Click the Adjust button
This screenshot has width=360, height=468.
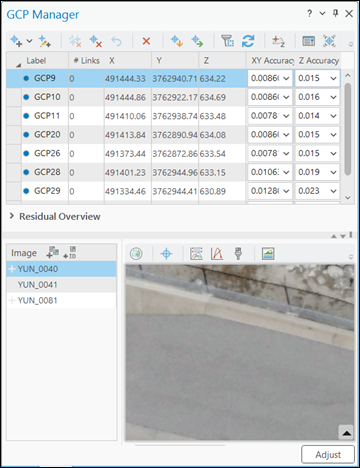coord(328,454)
